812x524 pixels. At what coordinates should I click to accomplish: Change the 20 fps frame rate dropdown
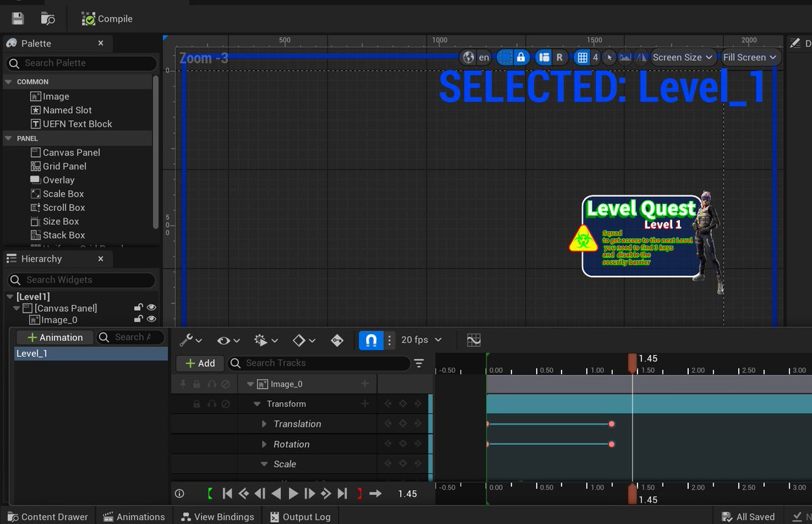pyautogui.click(x=422, y=340)
